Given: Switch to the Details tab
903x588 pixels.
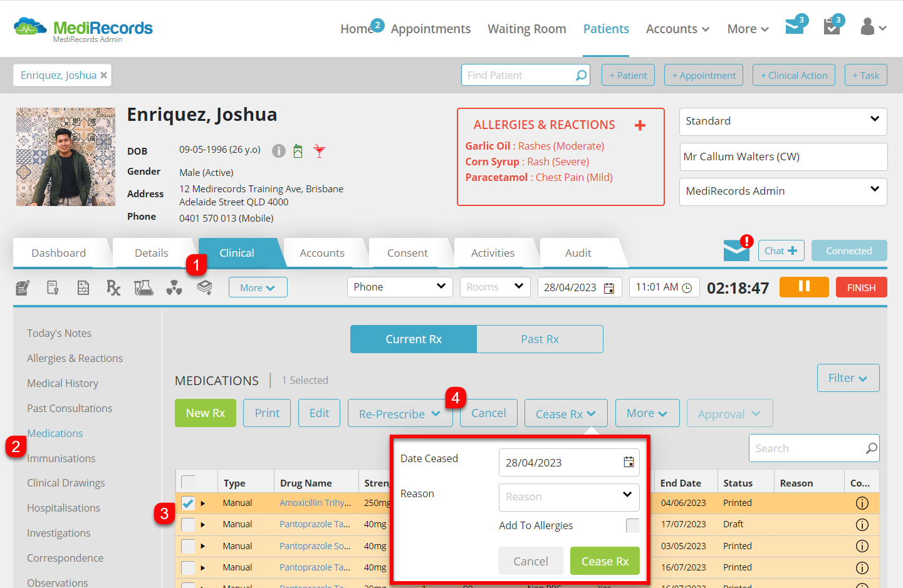Looking at the screenshot, I should tap(151, 253).
